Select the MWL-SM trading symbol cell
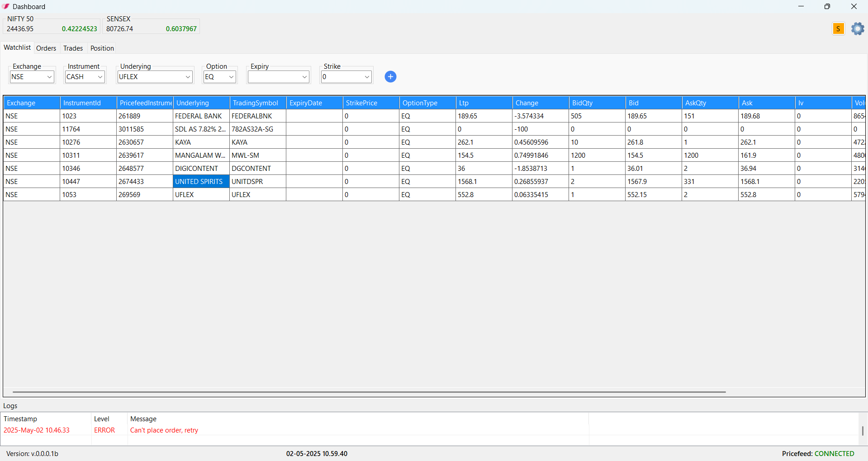Image resolution: width=868 pixels, height=461 pixels. [258, 155]
